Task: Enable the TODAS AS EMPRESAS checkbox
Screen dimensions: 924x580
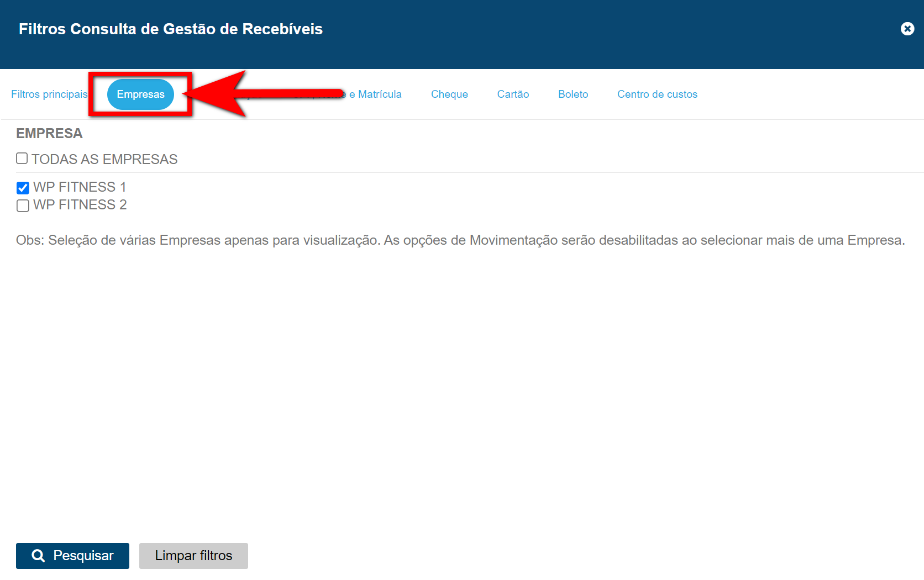Action: click(x=22, y=159)
